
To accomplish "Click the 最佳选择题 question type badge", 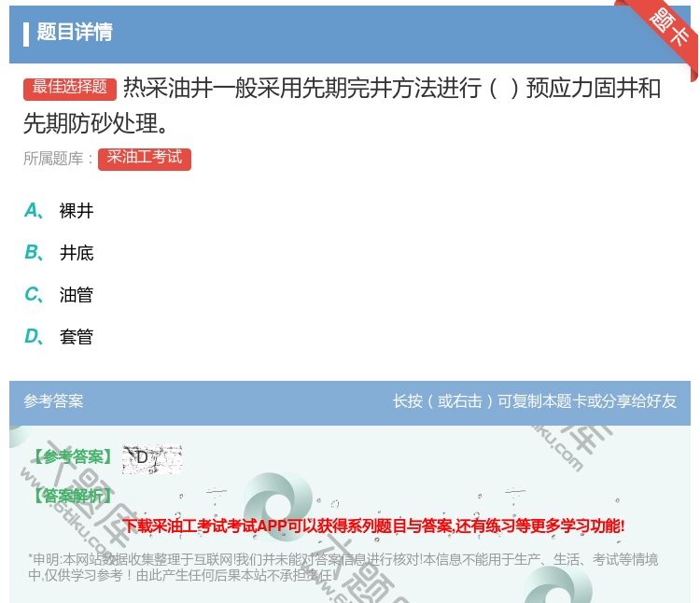I will (x=70, y=88).
